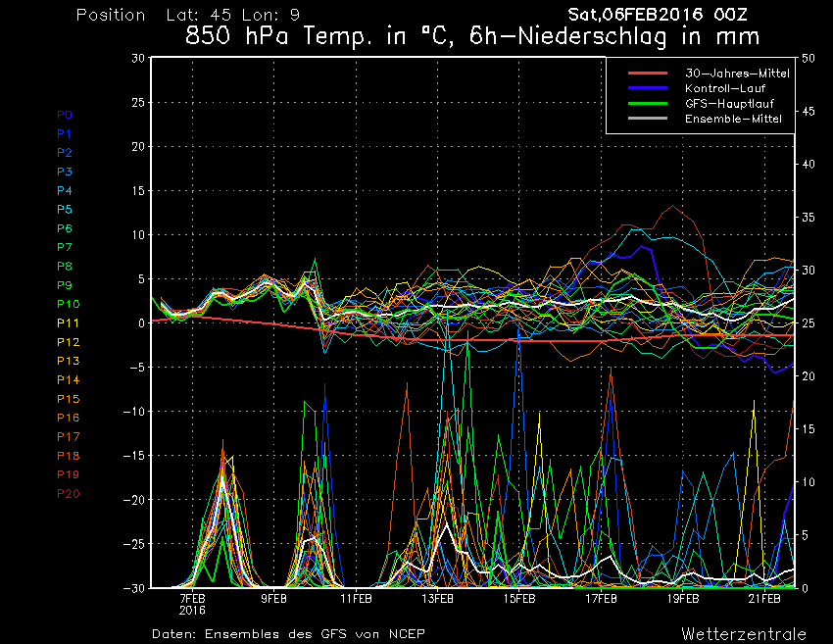This screenshot has height=644, width=833.
Task: Select the P13 yellow member label
Action: pyautogui.click(x=68, y=361)
